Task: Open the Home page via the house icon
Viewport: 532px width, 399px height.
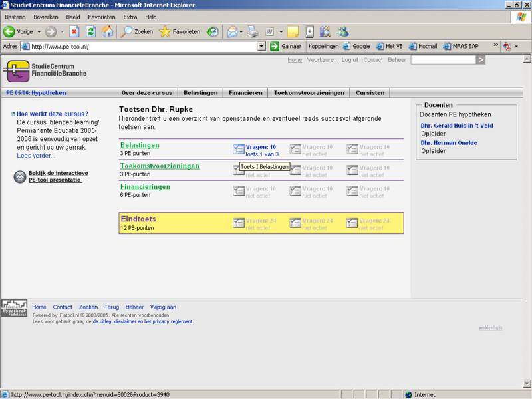Action: tap(107, 31)
